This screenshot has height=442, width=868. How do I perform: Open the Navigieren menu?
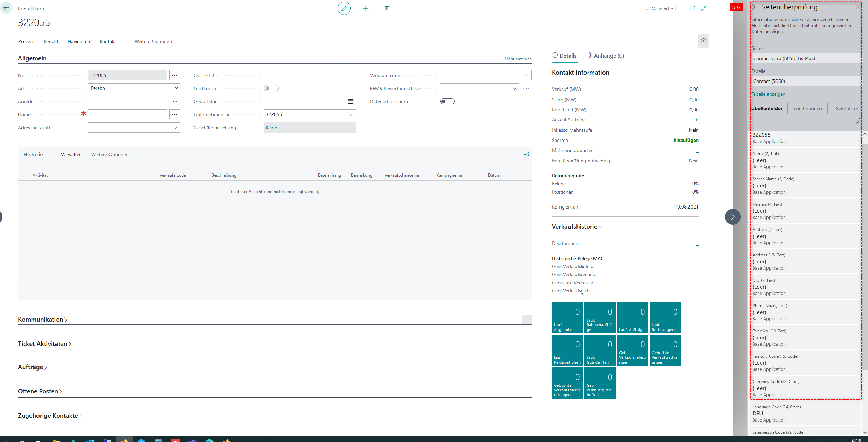point(79,41)
